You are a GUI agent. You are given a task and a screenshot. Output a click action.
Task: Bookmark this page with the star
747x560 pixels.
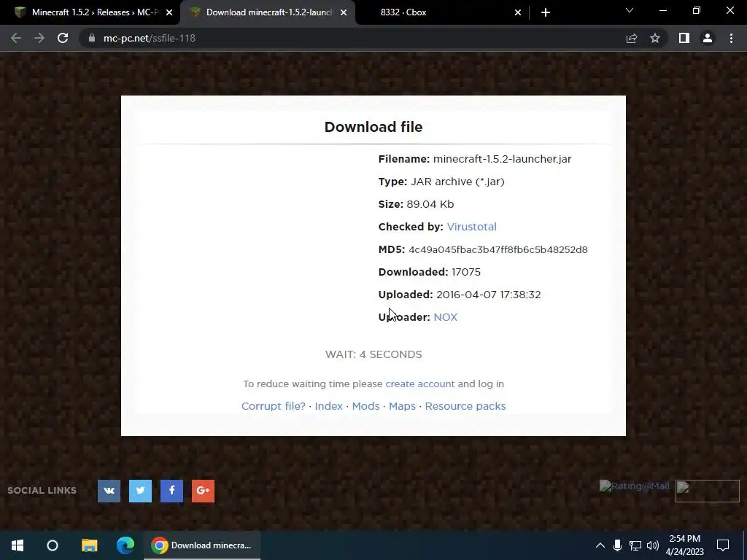(655, 38)
